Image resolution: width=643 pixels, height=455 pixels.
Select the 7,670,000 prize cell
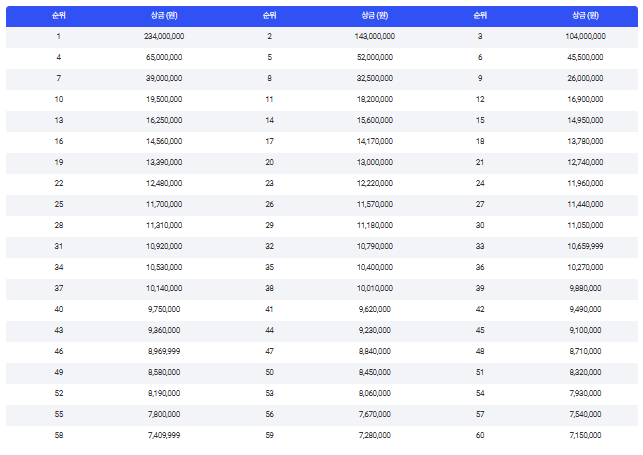[x=375, y=414]
